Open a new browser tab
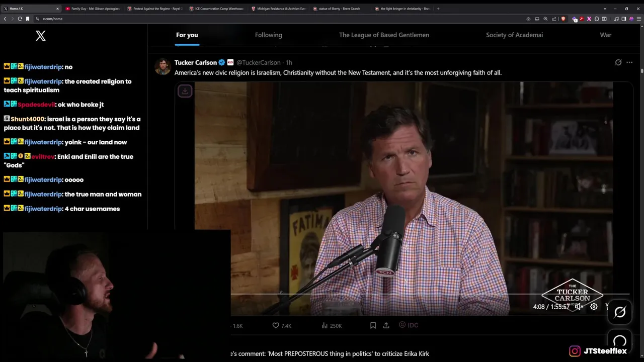644x362 pixels. (x=438, y=9)
